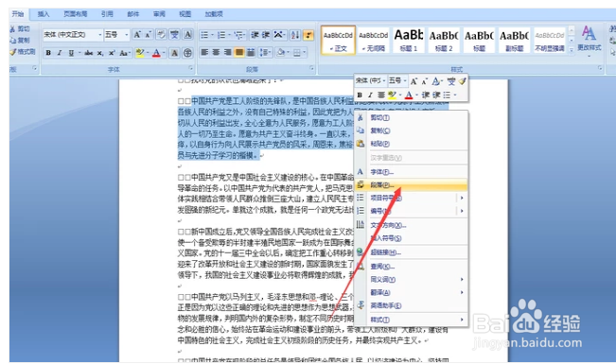
Task: Click the ribbon Character Shading icon
Action: click(174, 53)
